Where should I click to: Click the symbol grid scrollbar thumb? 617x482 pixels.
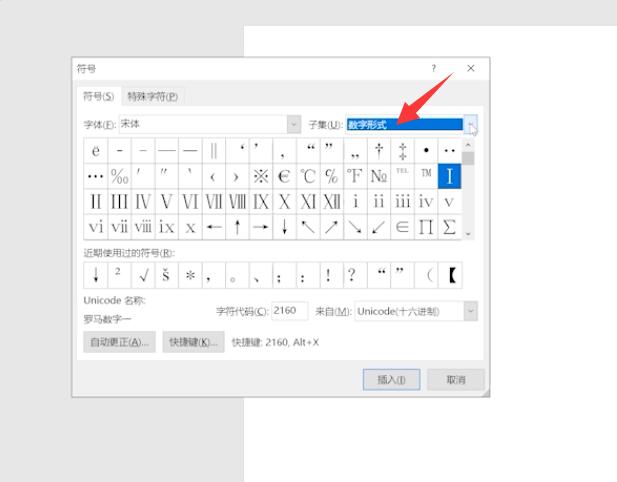point(468,158)
